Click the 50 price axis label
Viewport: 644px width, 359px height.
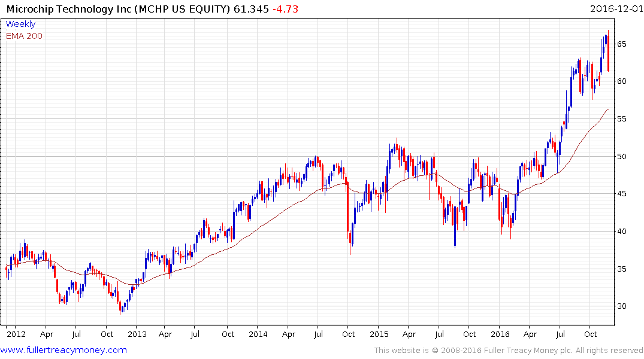[622, 156]
